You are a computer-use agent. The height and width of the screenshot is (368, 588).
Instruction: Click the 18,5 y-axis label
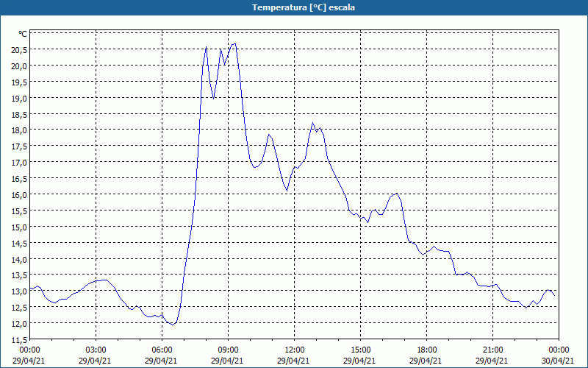pos(19,115)
